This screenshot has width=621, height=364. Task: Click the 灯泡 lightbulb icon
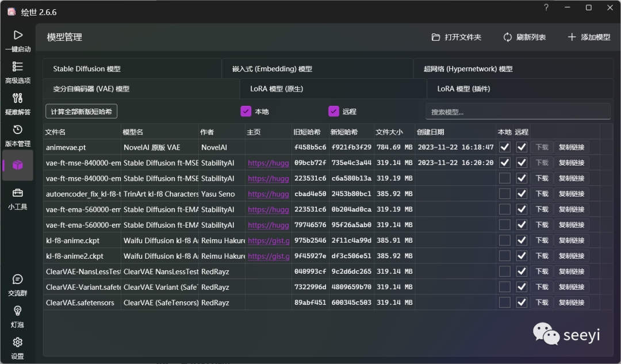click(17, 313)
